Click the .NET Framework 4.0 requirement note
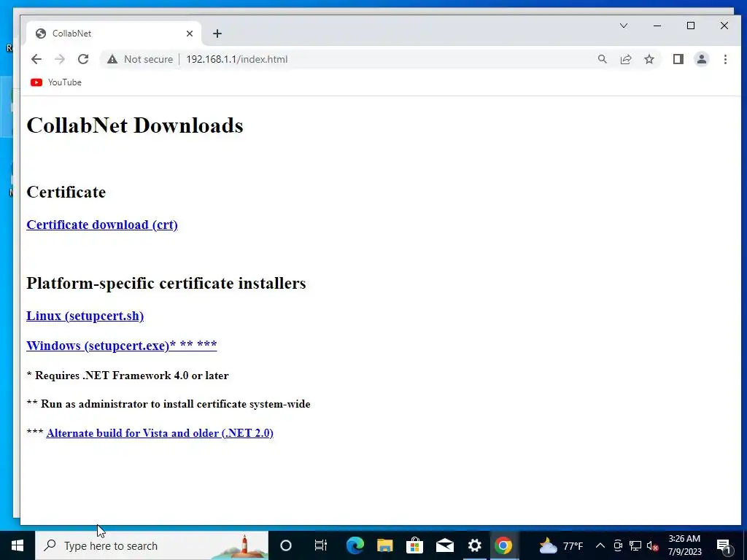The image size is (747, 560). coord(128,376)
